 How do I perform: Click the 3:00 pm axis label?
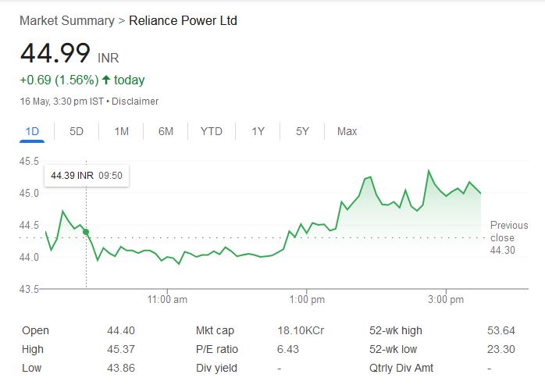(446, 300)
